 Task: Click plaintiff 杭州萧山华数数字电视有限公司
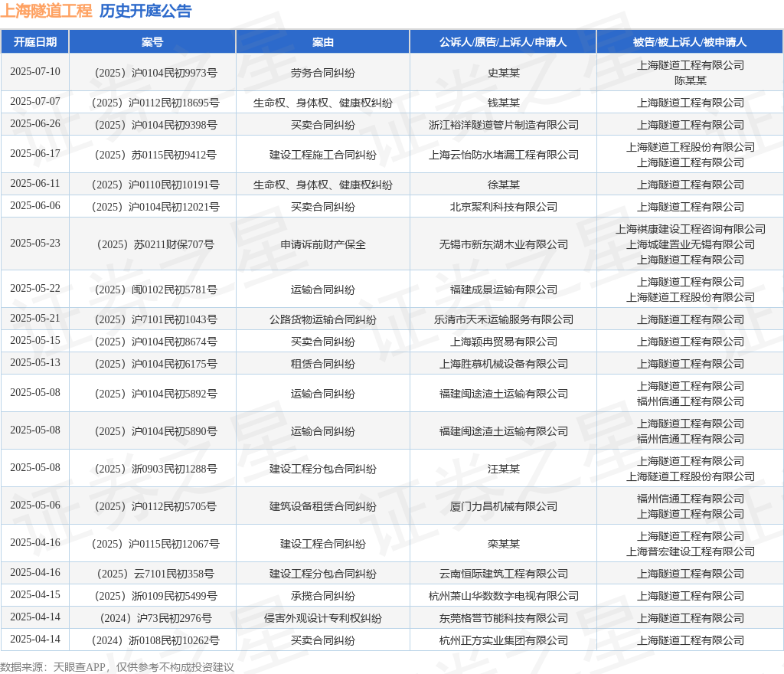(504, 596)
